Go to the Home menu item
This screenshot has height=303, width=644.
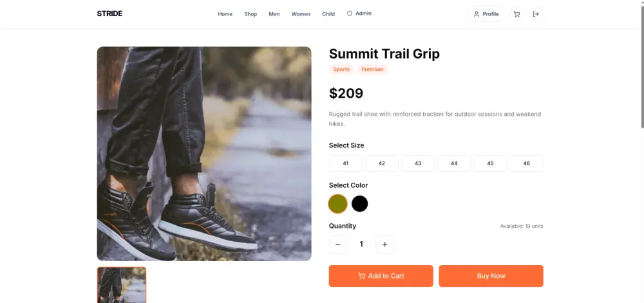(x=225, y=14)
